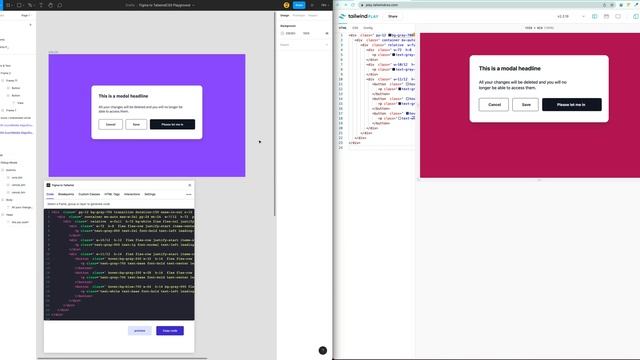The height and width of the screenshot is (360, 640).
Task: Click the Save button in Figma design
Action: [x=136, y=124]
